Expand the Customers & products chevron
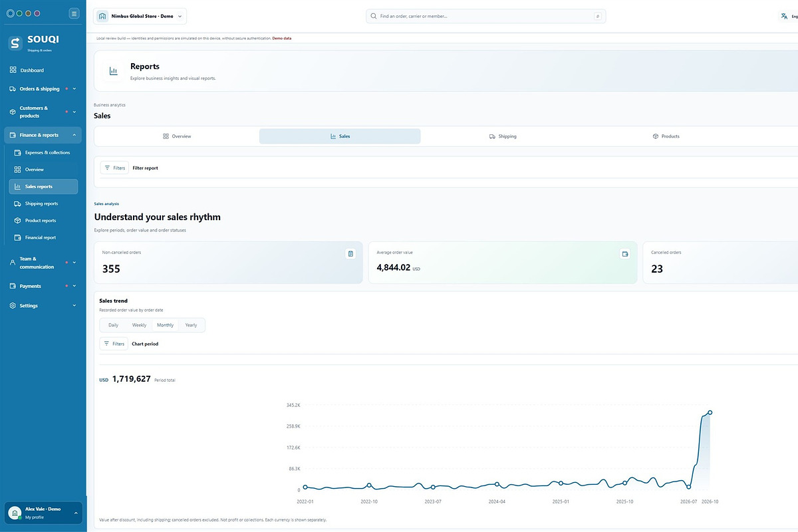 pos(74,112)
